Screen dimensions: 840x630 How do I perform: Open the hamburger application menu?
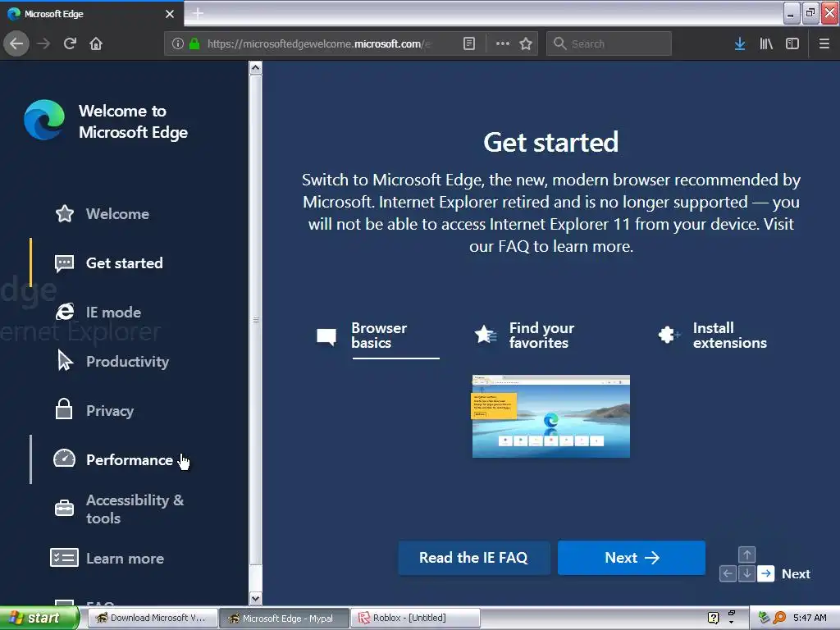824,43
